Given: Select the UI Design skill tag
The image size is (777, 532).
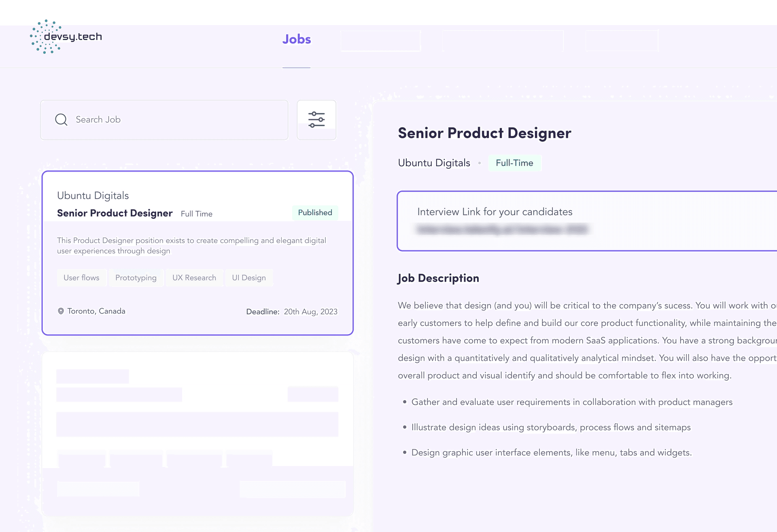Looking at the screenshot, I should 249,278.
